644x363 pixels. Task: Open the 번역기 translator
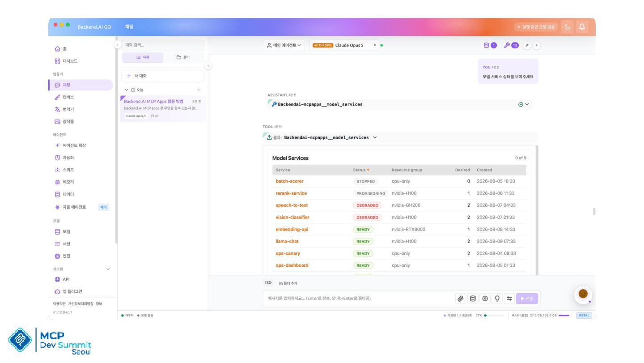[80, 109]
